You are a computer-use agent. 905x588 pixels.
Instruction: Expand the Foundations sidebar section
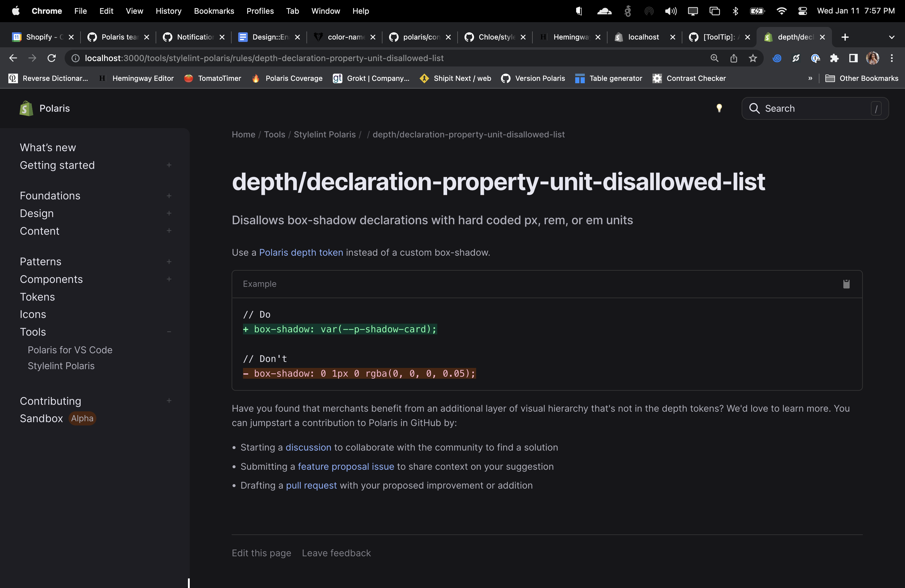169,196
